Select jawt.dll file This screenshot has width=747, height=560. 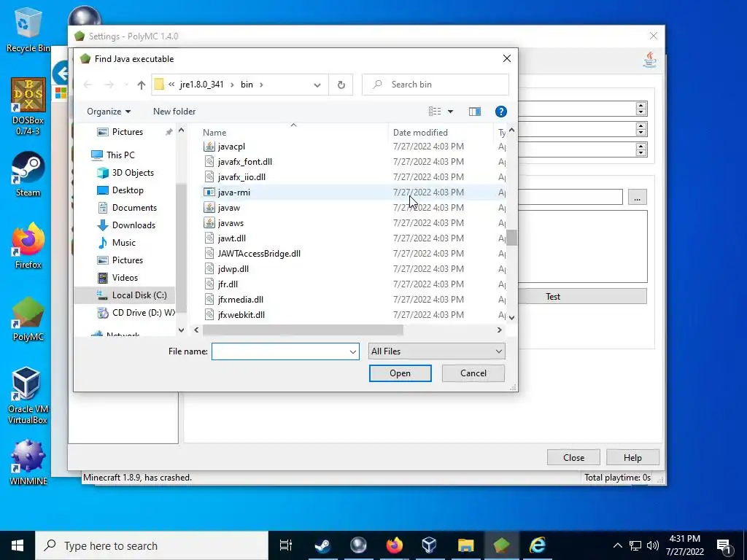[231, 238]
